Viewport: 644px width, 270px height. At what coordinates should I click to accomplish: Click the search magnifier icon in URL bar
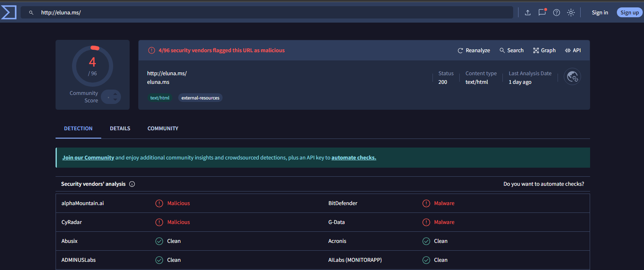[x=31, y=13]
